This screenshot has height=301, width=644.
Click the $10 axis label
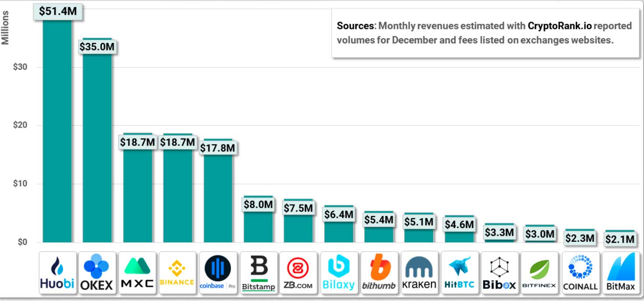pyautogui.click(x=20, y=184)
